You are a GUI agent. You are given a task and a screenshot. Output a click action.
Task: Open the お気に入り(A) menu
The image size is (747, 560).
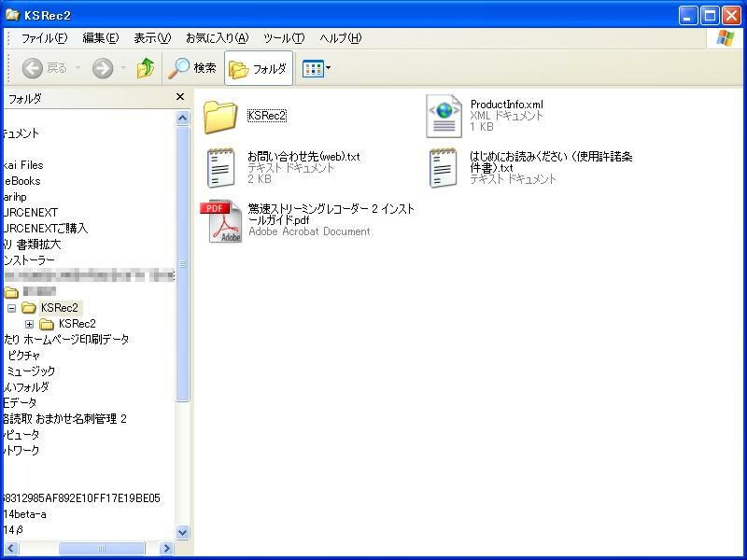(218, 38)
